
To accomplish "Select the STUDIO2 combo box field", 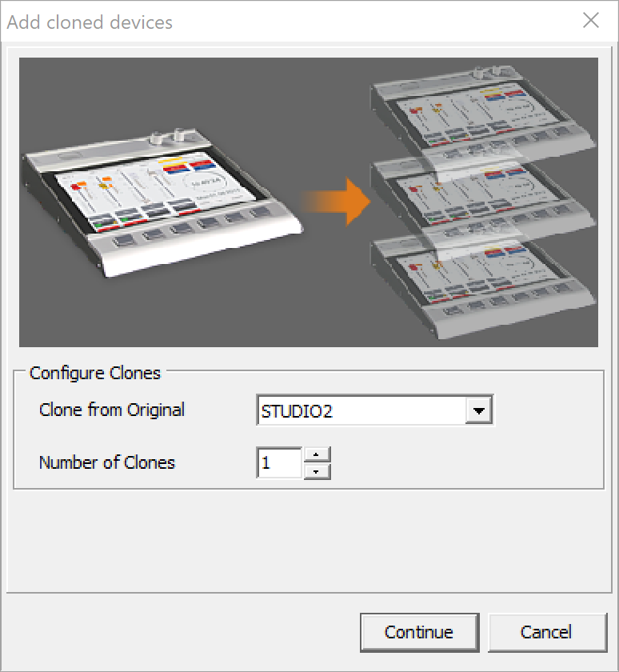I will (375, 410).
